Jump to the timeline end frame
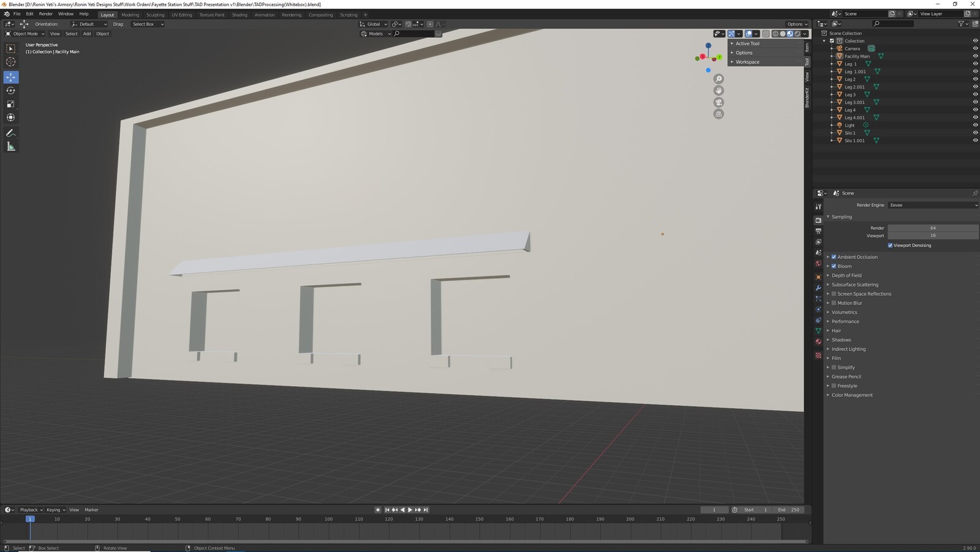Screen dimensions: 980x552 tap(426, 510)
